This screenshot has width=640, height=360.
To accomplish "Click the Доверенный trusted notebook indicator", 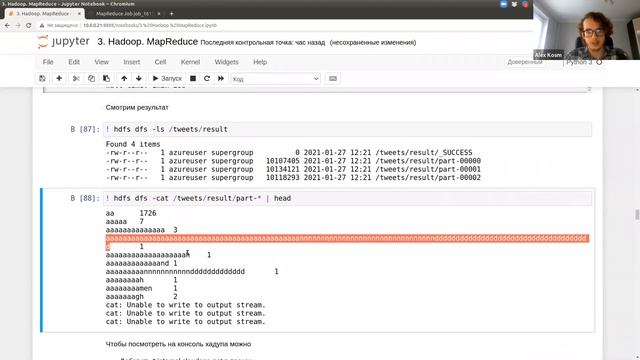I will point(524,62).
